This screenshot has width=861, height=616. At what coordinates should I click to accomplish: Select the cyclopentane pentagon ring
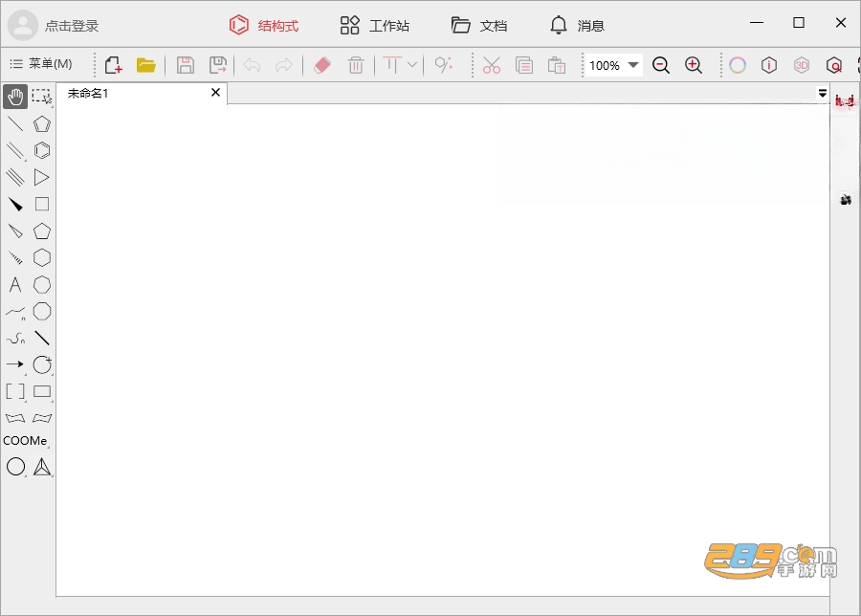(42, 231)
